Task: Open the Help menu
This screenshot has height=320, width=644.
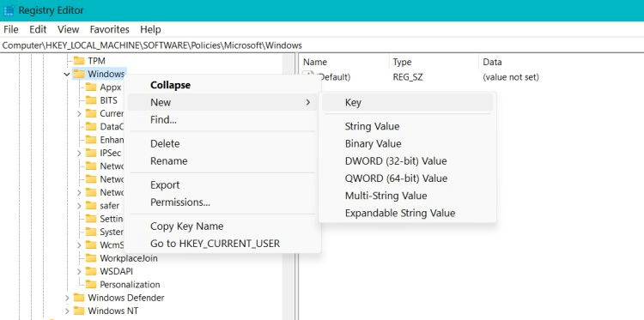Action: point(150,29)
